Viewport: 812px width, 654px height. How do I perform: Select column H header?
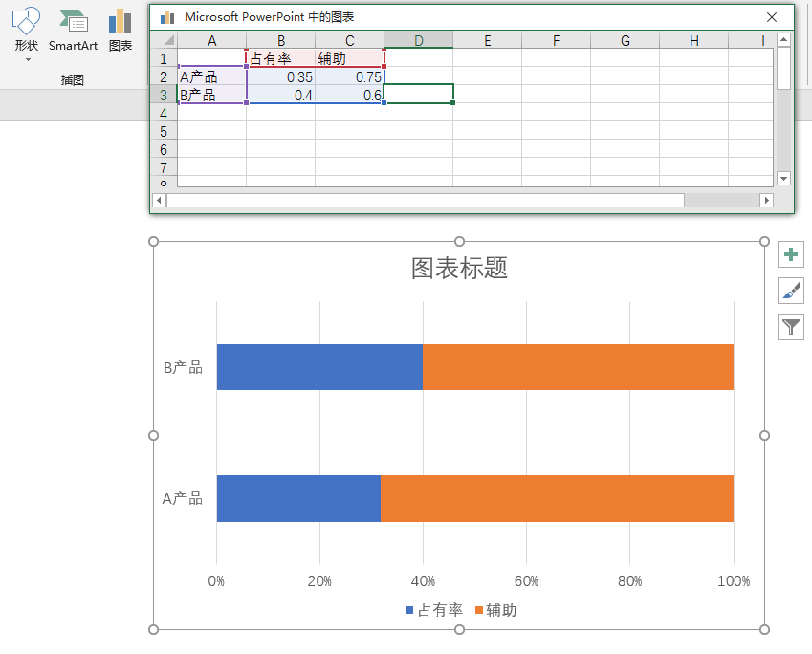coord(694,40)
